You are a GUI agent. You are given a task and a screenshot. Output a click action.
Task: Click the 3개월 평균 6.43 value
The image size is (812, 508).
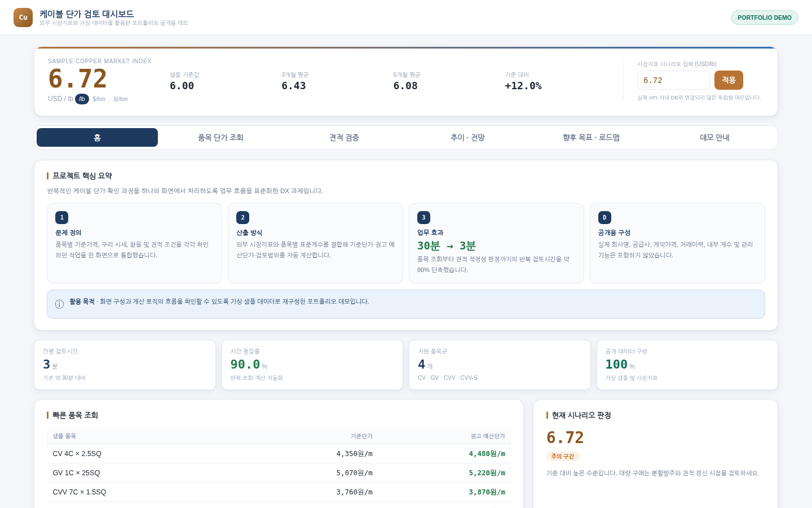pyautogui.click(x=293, y=86)
